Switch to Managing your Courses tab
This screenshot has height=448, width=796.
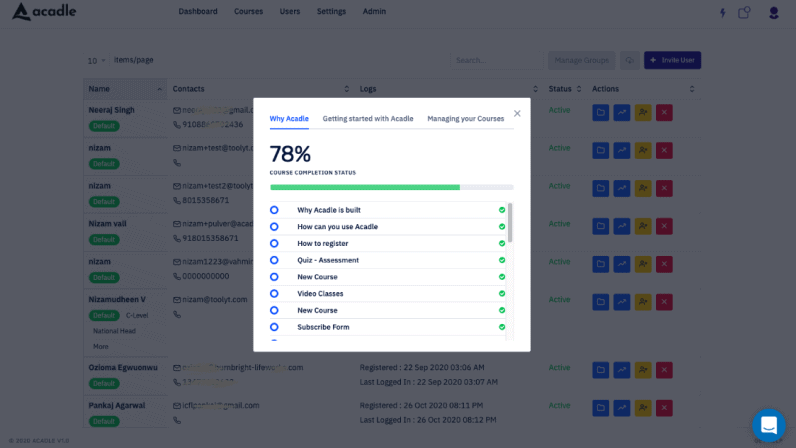pyautogui.click(x=466, y=118)
